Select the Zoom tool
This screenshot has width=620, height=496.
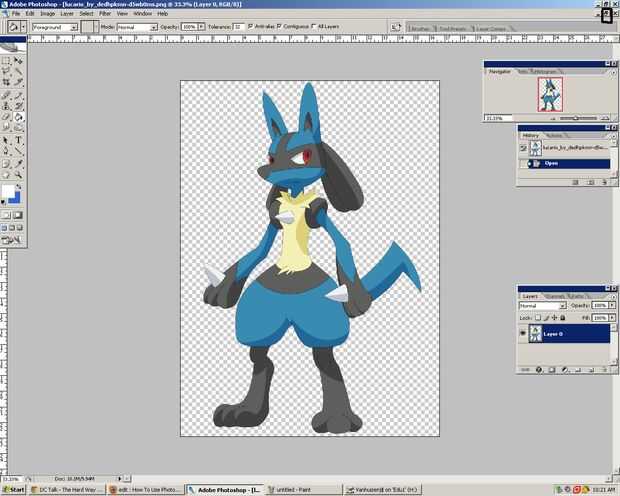tap(19, 175)
